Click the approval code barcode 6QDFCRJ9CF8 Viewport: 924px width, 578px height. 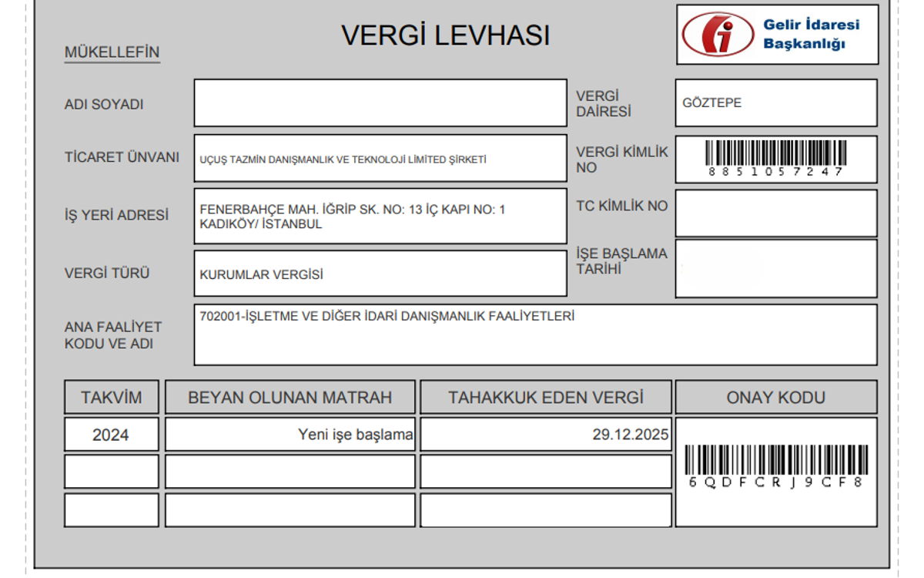click(775, 467)
